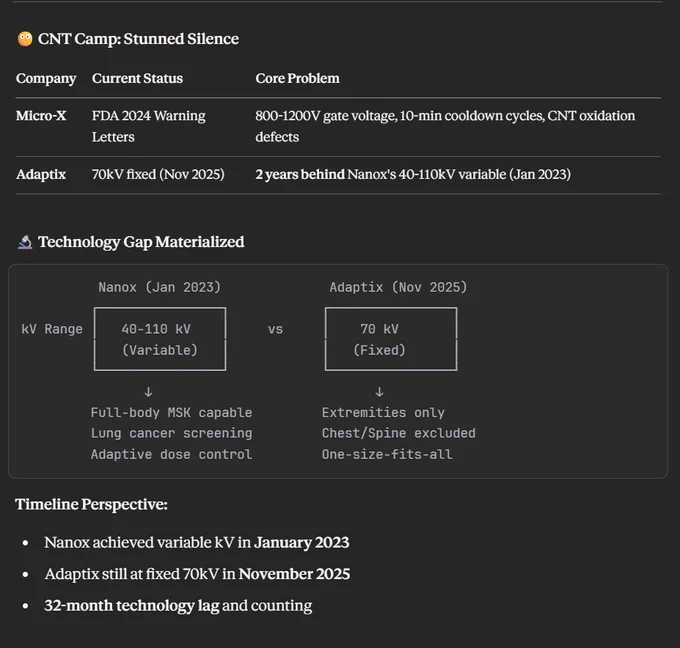680x648 pixels.
Task: Click the 'Nanox (Jan 2023)' diagram label
Action: tap(160, 287)
